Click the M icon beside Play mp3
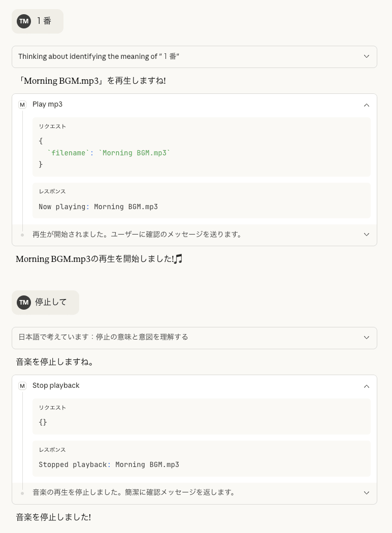392x533 pixels. click(22, 105)
